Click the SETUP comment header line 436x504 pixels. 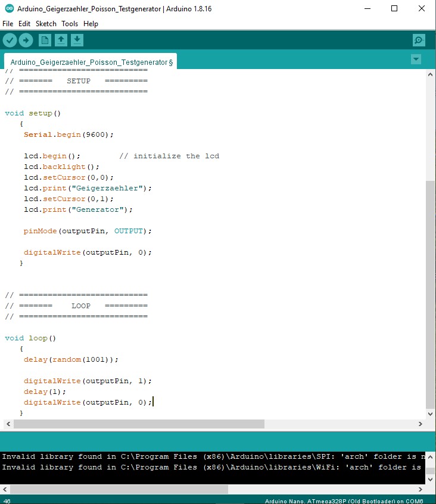(x=76, y=81)
